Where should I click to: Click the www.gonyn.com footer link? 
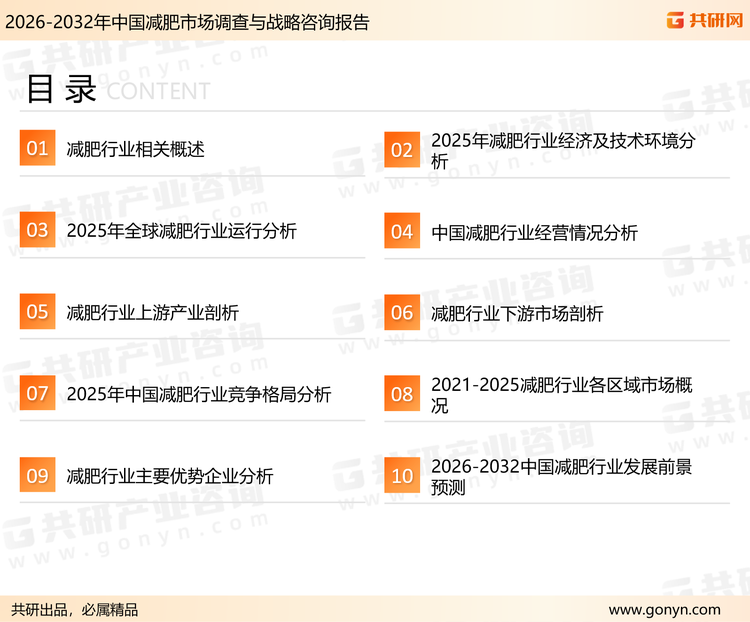click(x=664, y=609)
